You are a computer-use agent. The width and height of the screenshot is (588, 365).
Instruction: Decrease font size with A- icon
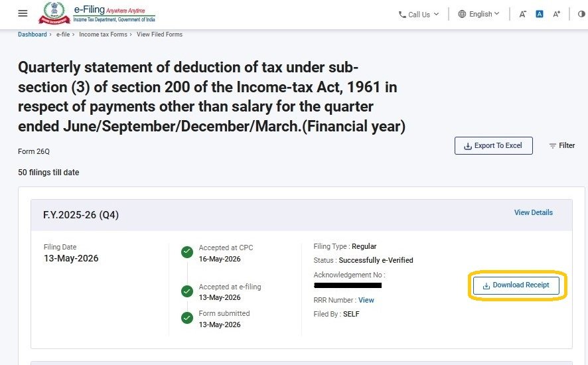point(522,14)
